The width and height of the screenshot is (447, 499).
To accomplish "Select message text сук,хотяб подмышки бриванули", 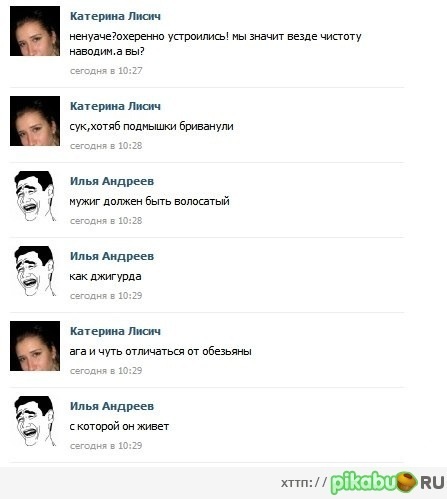I will 151,126.
